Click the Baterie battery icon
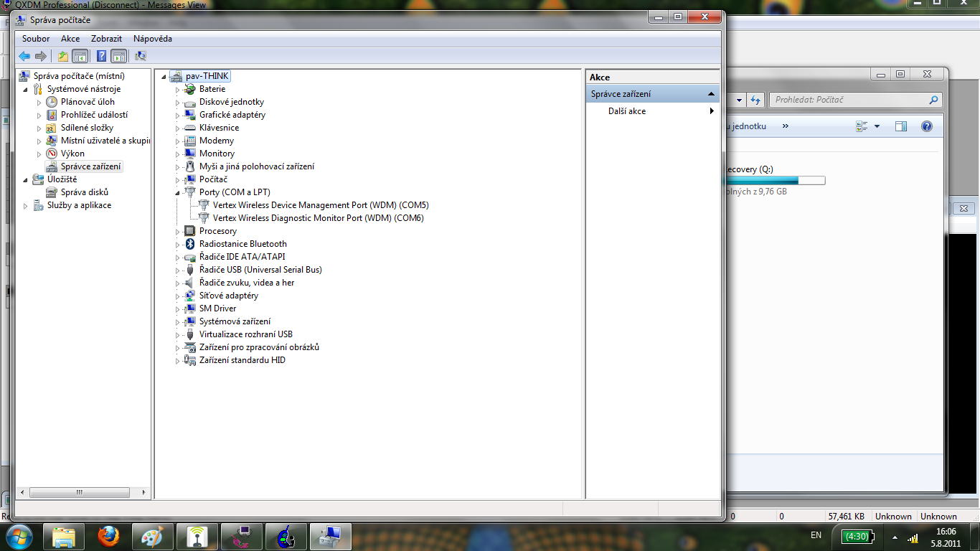980x551 pixels. [x=190, y=89]
